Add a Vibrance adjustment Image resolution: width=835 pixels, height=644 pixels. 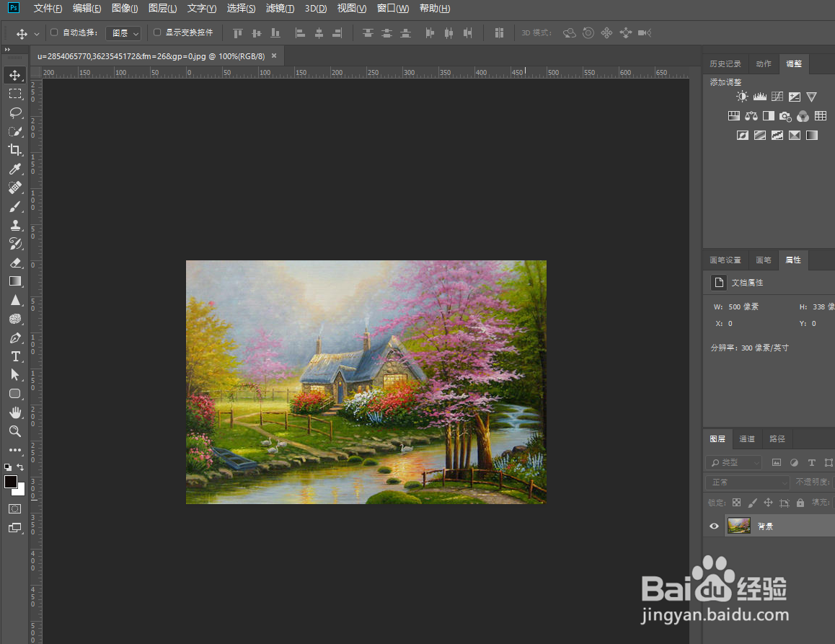812,97
